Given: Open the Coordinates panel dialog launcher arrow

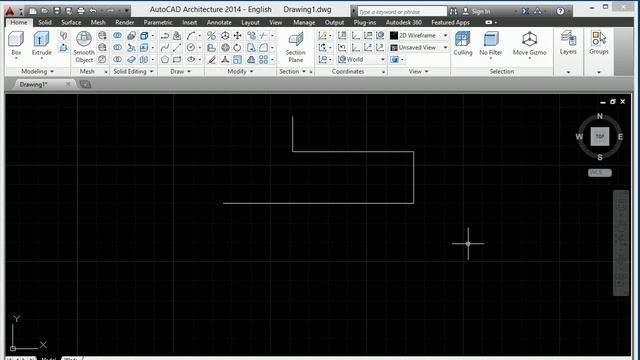Looking at the screenshot, I should tap(383, 72).
